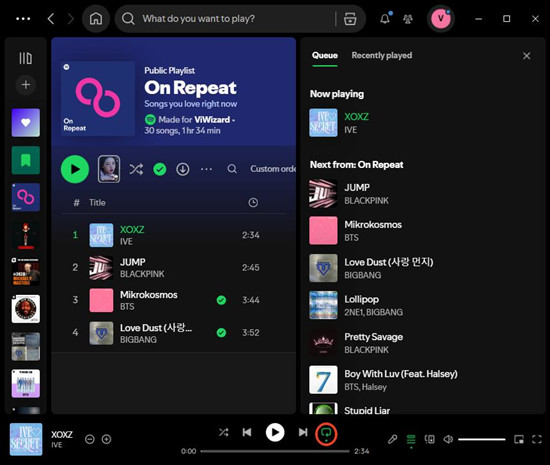Screen dimensions: 550x465
Task: Click the minus exclude icon beside XOXZ
Action: tap(90, 439)
